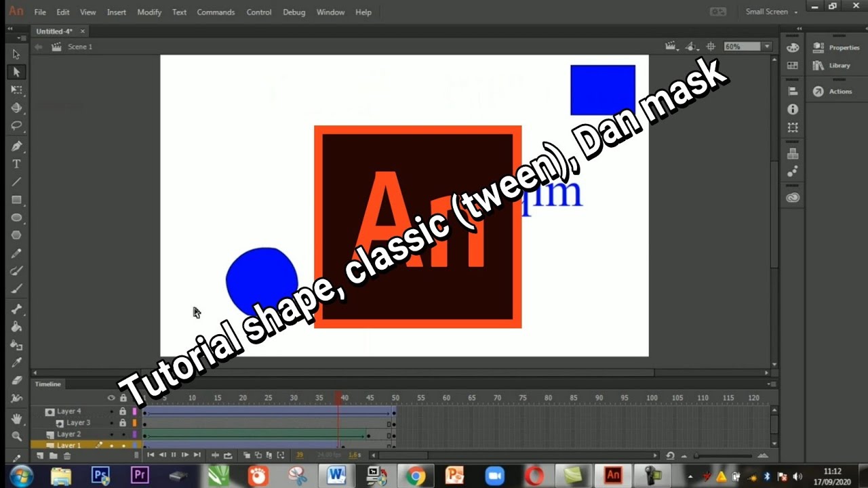
Task: Open Google Chrome from taskbar
Action: (416, 476)
